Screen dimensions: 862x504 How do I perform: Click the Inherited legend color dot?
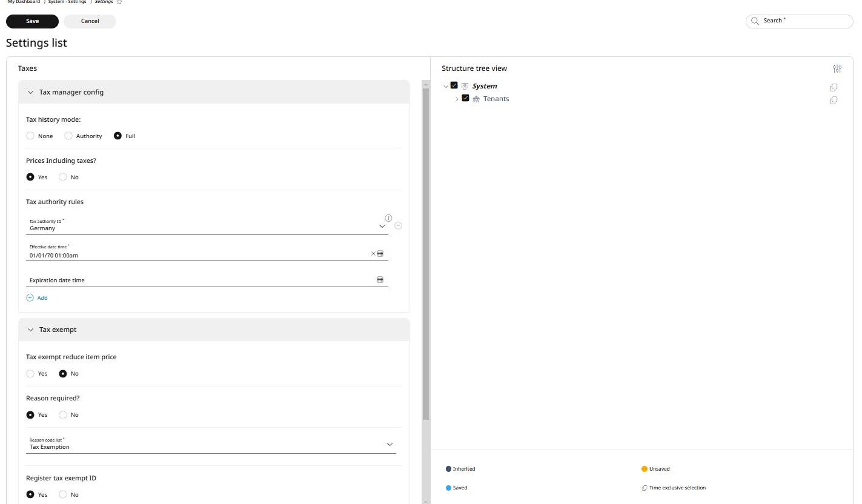[448, 469]
